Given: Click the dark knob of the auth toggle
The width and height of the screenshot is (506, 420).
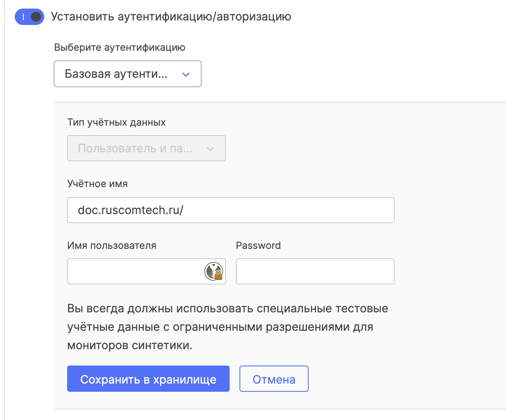Looking at the screenshot, I should coord(36,17).
